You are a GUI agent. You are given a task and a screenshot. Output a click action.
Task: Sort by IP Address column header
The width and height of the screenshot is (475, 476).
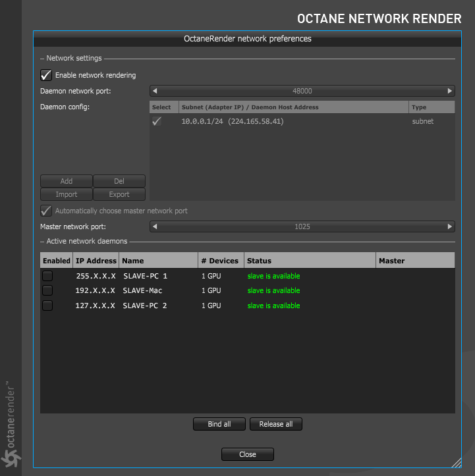pos(96,261)
